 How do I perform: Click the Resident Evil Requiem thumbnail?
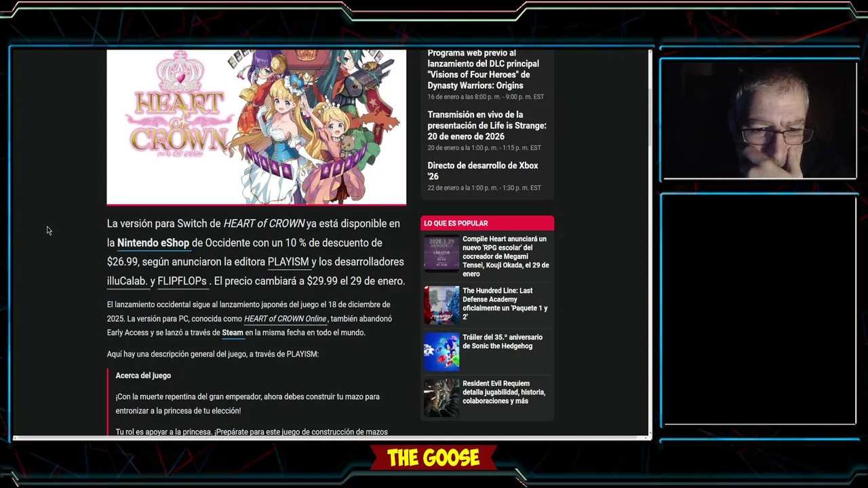(x=441, y=397)
